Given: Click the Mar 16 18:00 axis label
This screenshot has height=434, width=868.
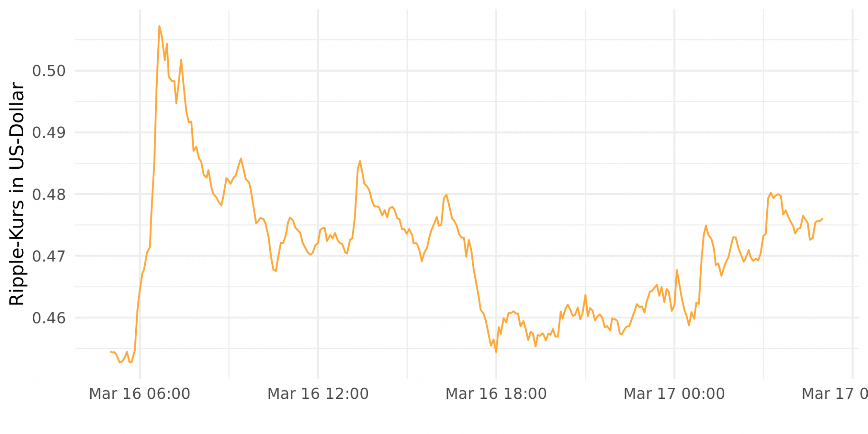Looking at the screenshot, I should pos(496,394).
